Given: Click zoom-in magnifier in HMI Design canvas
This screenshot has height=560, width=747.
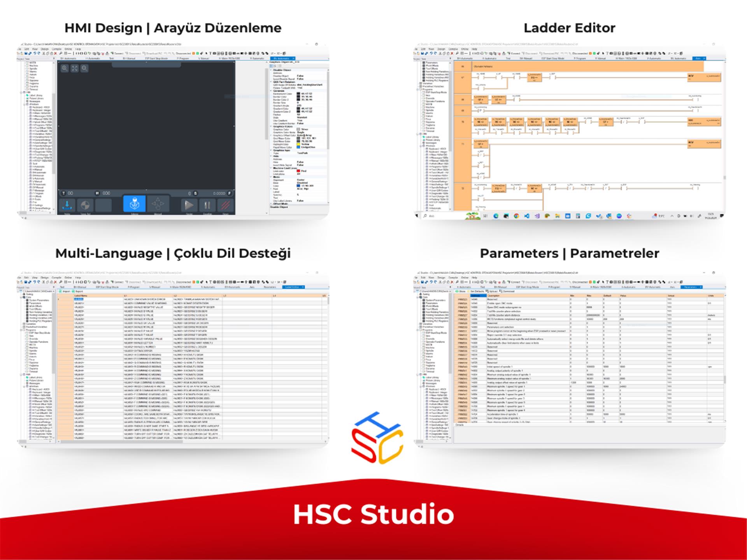Looking at the screenshot, I should [65, 68].
